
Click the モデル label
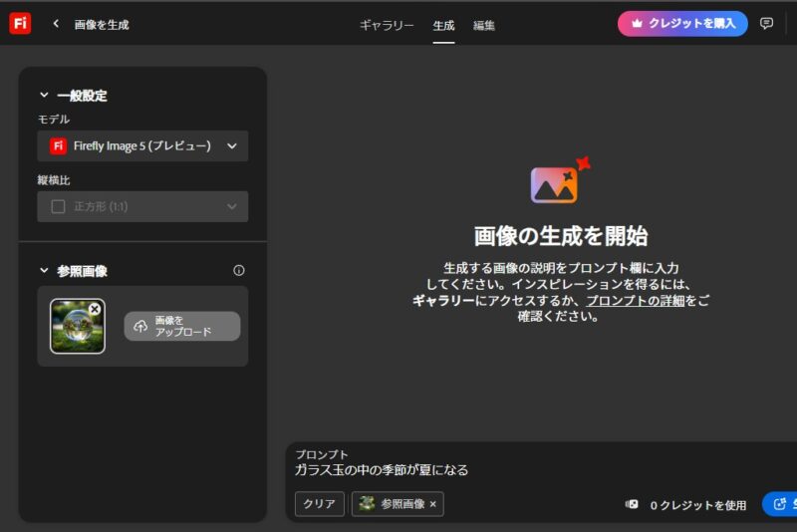[54, 120]
